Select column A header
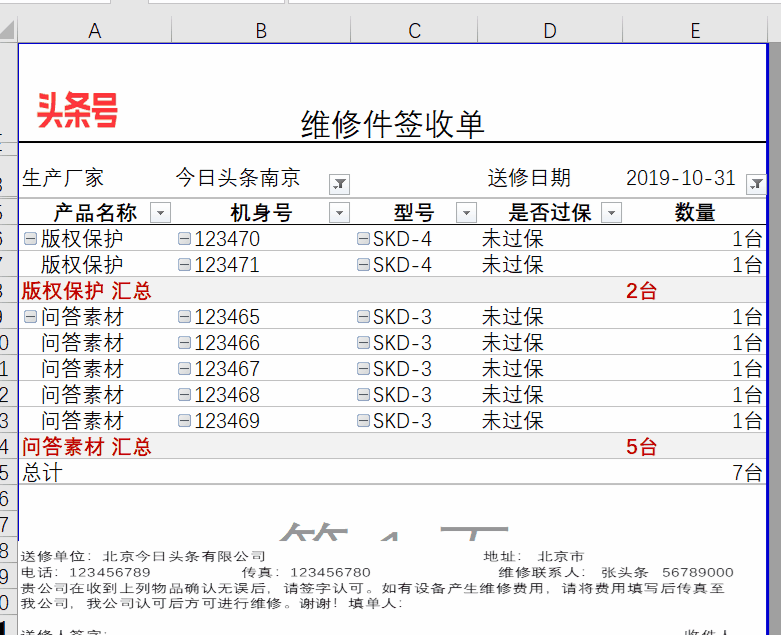 [x=95, y=31]
